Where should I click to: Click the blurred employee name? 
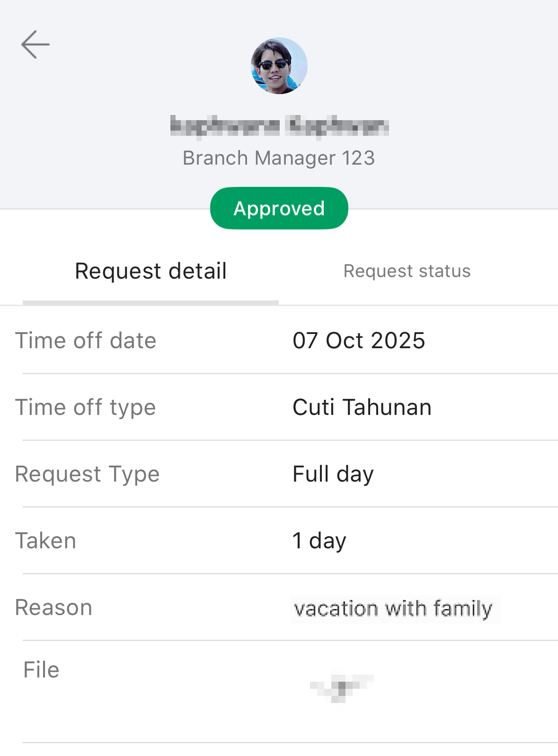pyautogui.click(x=279, y=126)
